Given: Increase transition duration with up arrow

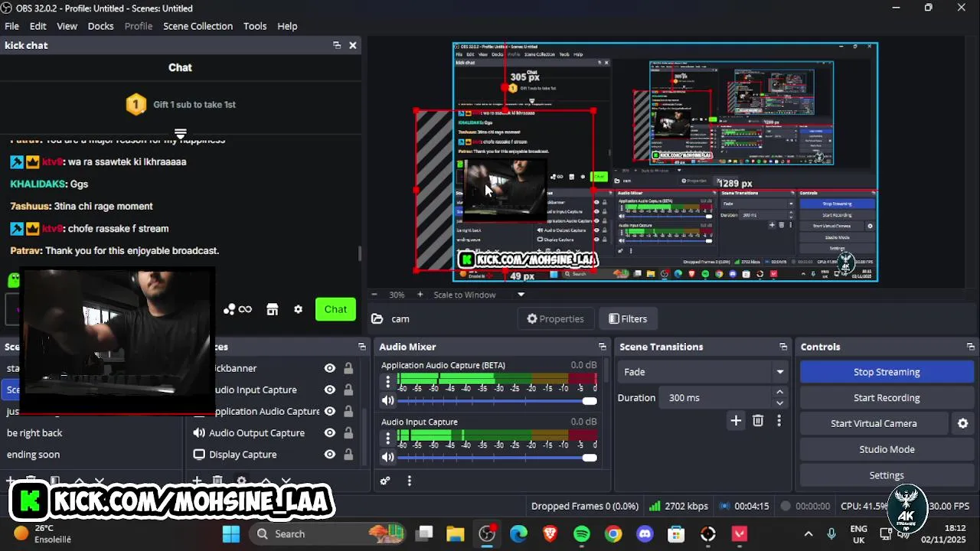Looking at the screenshot, I should (x=779, y=393).
